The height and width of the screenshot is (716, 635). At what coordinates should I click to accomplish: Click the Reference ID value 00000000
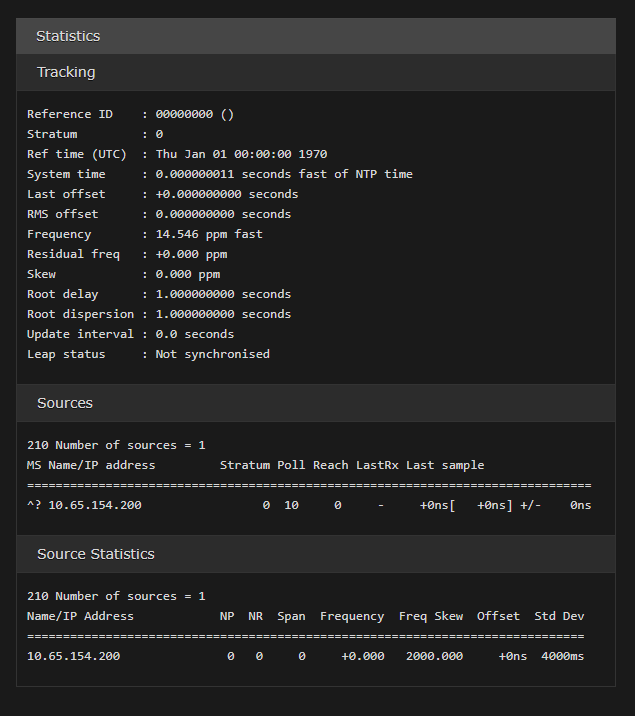(184, 114)
